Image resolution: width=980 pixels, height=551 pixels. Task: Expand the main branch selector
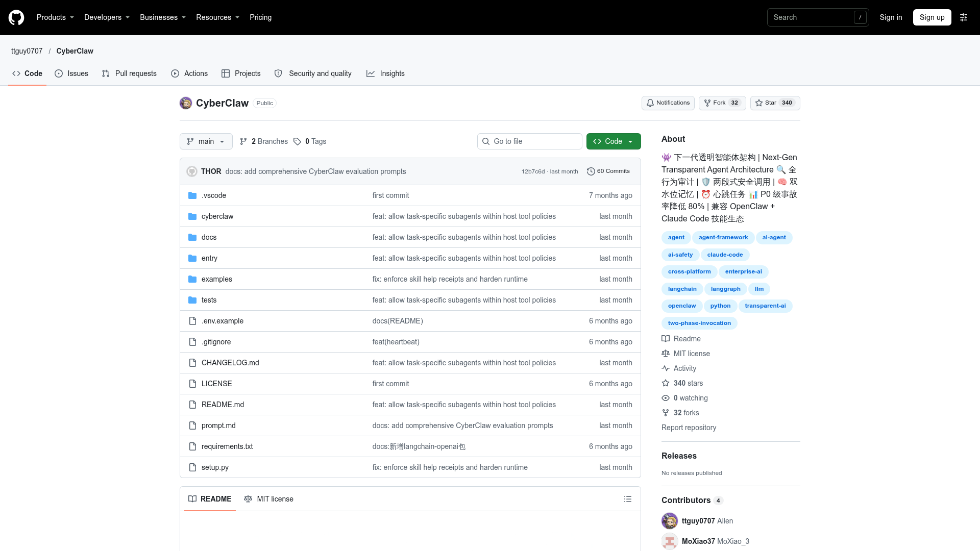[206, 141]
